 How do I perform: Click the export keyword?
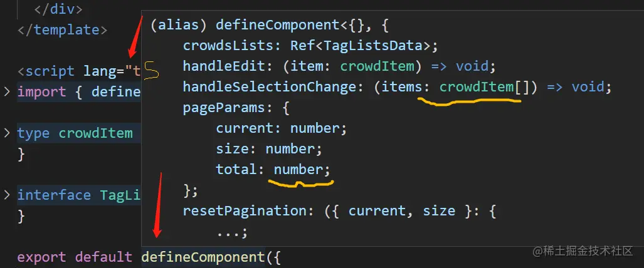[41, 257]
